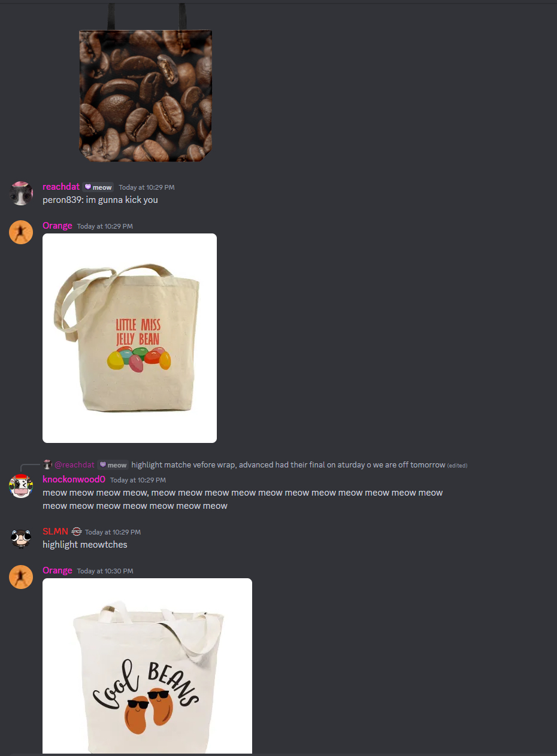Click the knockonwood0 username
Image resolution: width=557 pixels, height=756 pixels.
coord(74,479)
